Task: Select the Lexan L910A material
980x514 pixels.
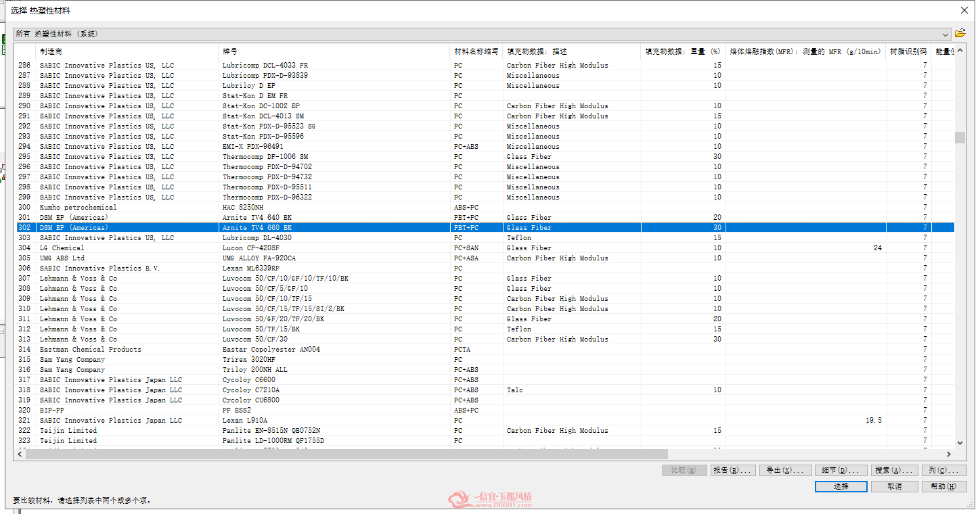Action: [x=245, y=420]
